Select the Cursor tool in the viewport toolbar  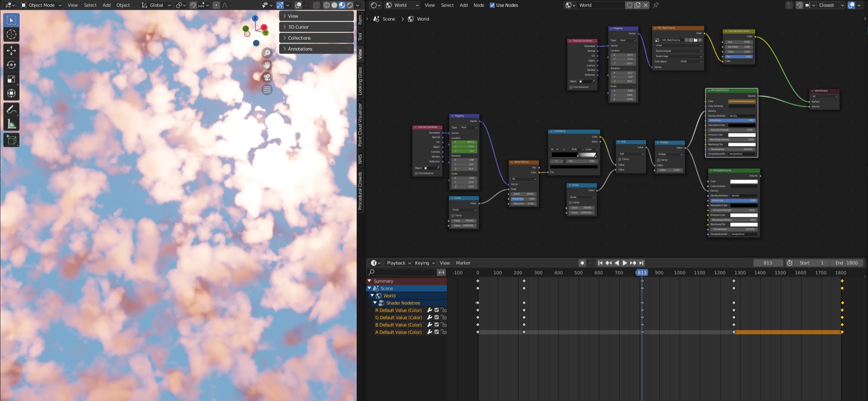point(11,35)
